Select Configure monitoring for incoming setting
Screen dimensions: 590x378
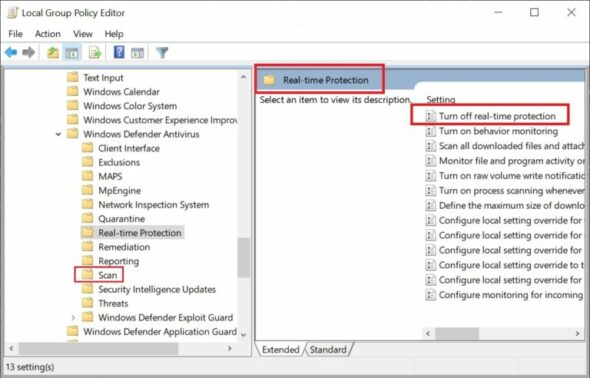tap(505, 295)
